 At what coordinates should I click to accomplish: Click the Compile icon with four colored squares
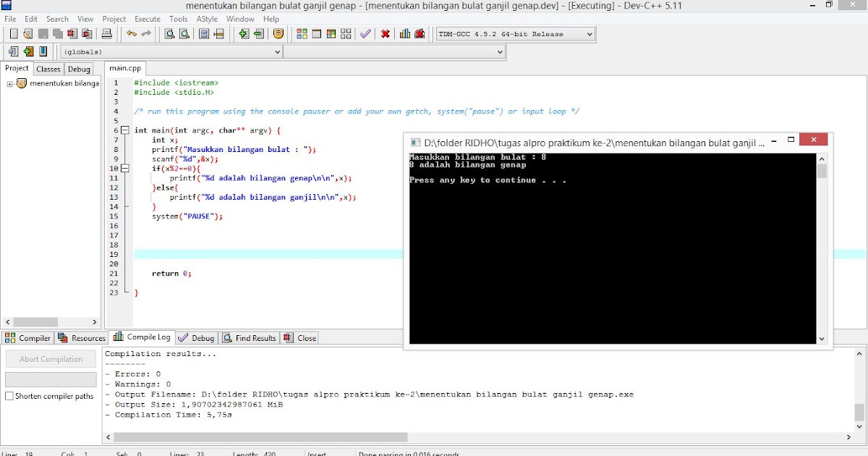(x=302, y=34)
